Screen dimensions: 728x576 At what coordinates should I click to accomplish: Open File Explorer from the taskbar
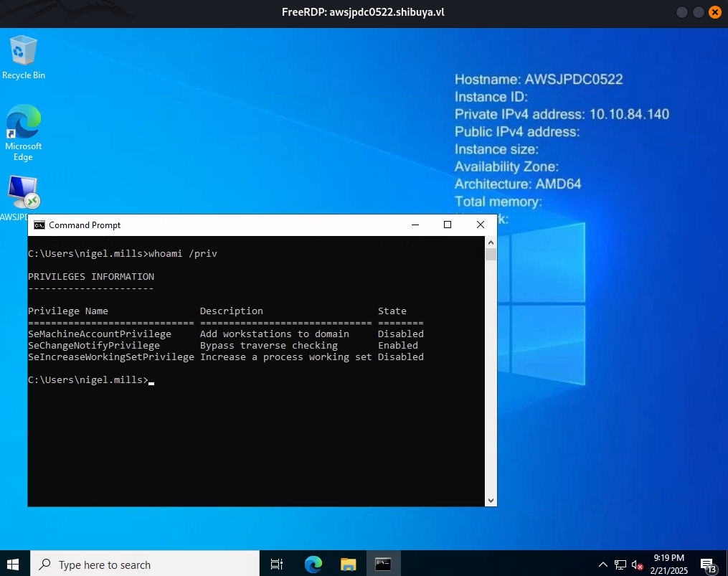[x=348, y=565]
